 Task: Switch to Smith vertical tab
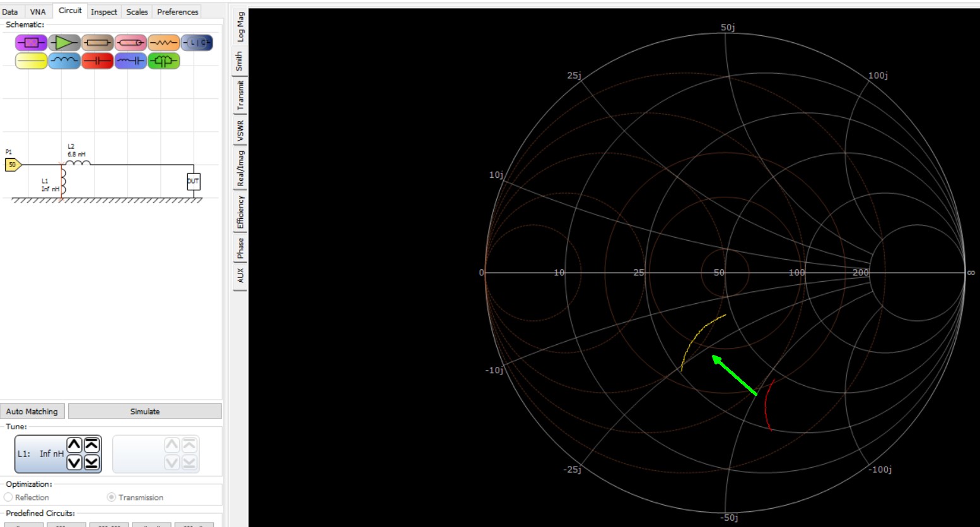click(240, 62)
